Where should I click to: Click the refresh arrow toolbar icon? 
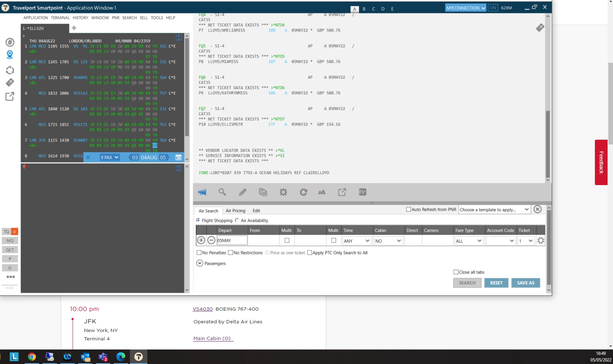303,192
